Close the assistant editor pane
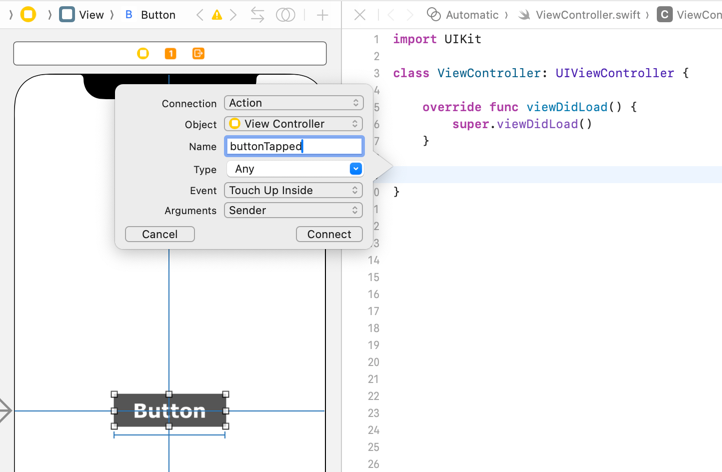Screen dimensions: 722x472 360,15
